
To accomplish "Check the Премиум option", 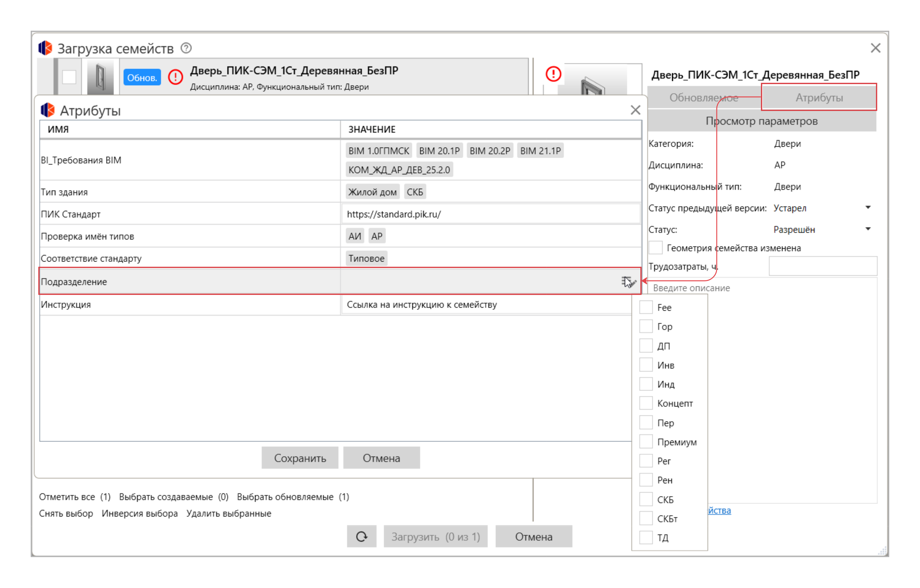I will pyautogui.click(x=646, y=442).
